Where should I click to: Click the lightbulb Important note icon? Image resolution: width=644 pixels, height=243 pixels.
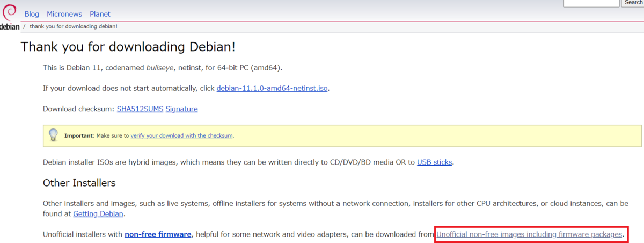[x=53, y=135]
